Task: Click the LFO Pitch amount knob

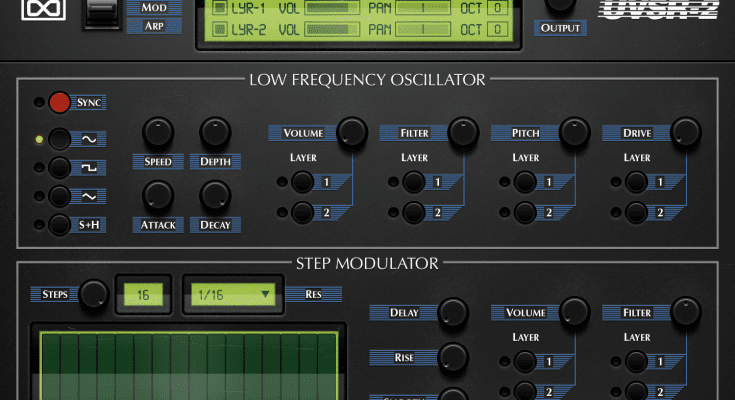Action: point(573,131)
